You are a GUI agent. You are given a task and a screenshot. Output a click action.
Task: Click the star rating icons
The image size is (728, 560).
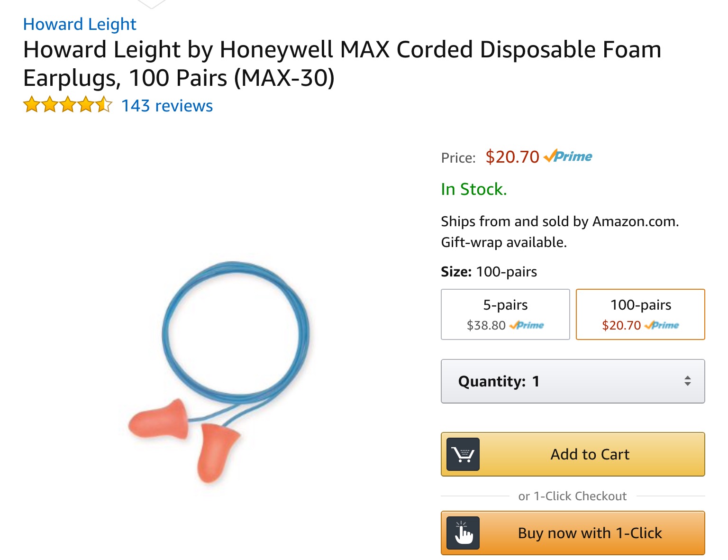[67, 105]
